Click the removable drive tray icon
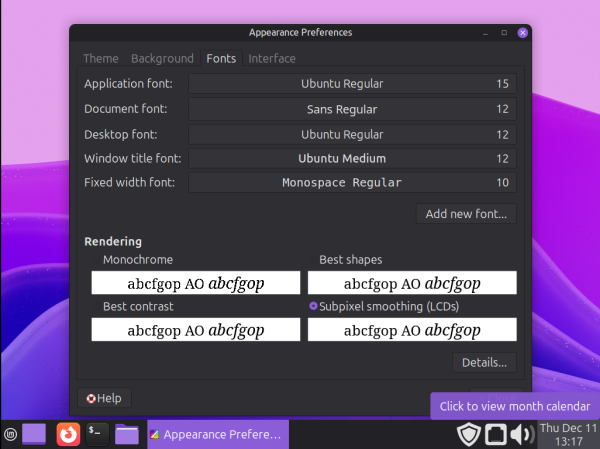 [496, 434]
